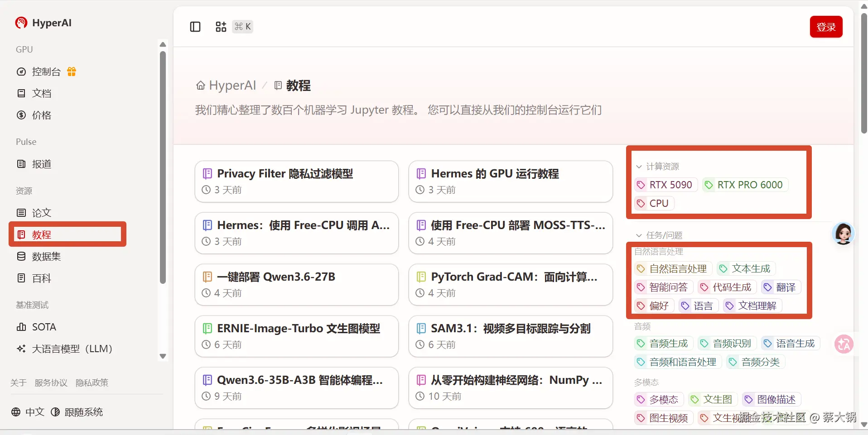
Task: Open the Qwen3.6-35B-A3B 智能体编程 card
Action: click(x=297, y=388)
